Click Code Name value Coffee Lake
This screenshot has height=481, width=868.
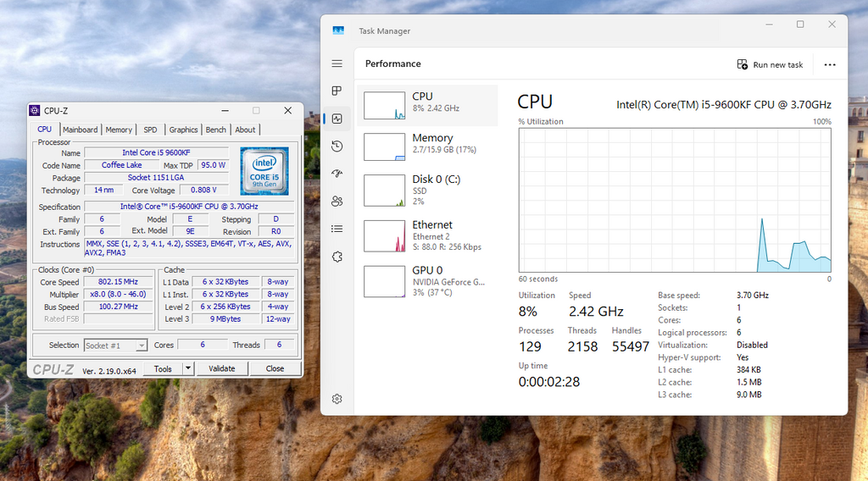pyautogui.click(x=121, y=165)
